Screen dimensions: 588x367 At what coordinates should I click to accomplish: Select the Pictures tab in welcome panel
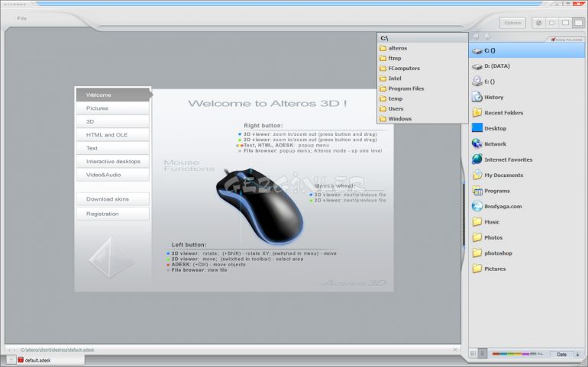[113, 108]
